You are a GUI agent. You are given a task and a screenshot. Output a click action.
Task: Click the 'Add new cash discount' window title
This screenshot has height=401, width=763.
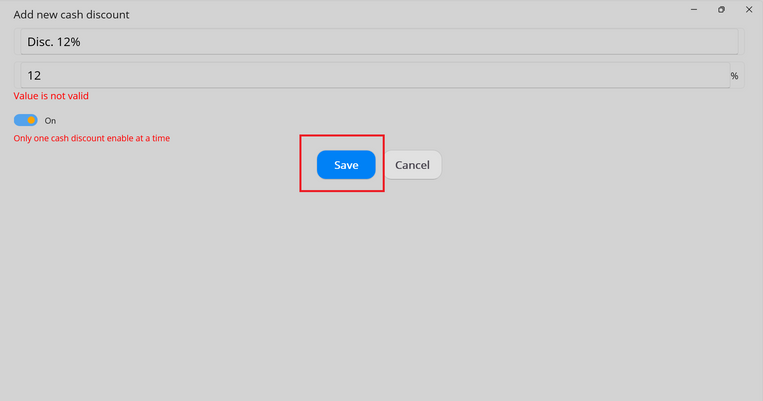pos(71,15)
